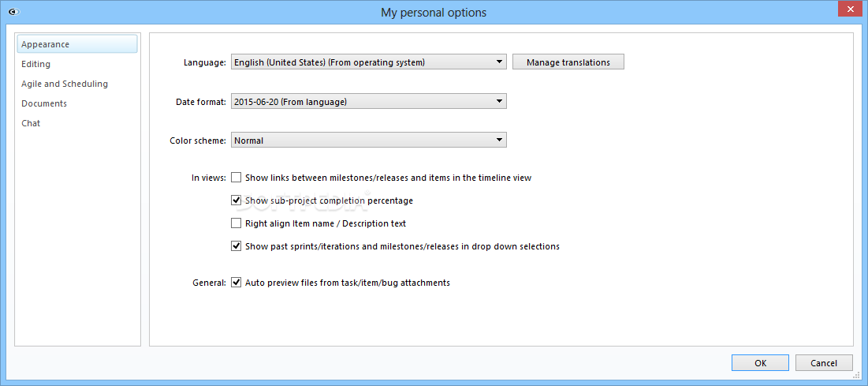Click the Language dropdown arrow
The width and height of the screenshot is (868, 386).
(499, 62)
